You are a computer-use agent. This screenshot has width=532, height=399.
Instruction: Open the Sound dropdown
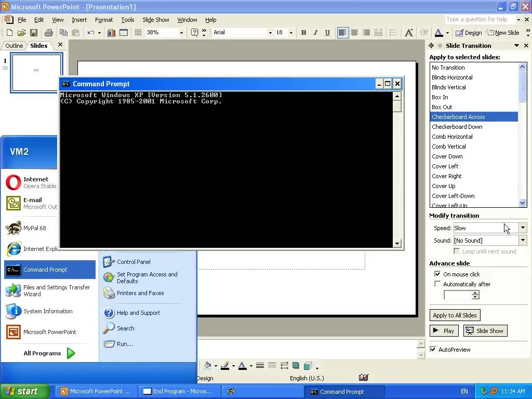point(523,240)
